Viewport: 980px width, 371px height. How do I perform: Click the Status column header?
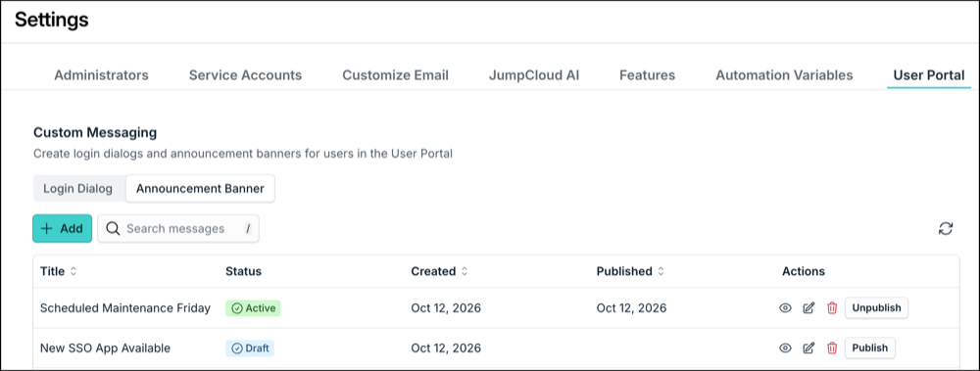(243, 272)
